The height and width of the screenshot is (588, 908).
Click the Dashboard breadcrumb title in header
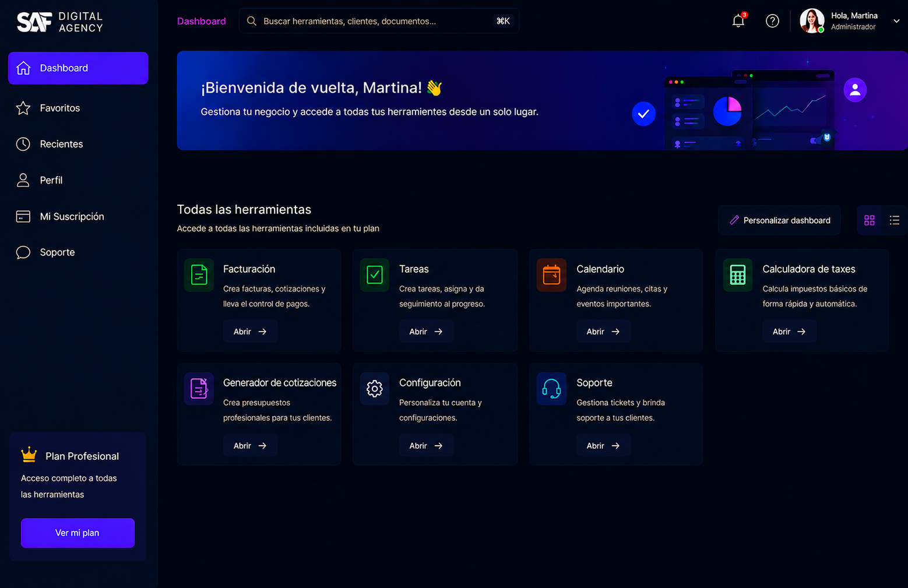click(x=201, y=21)
